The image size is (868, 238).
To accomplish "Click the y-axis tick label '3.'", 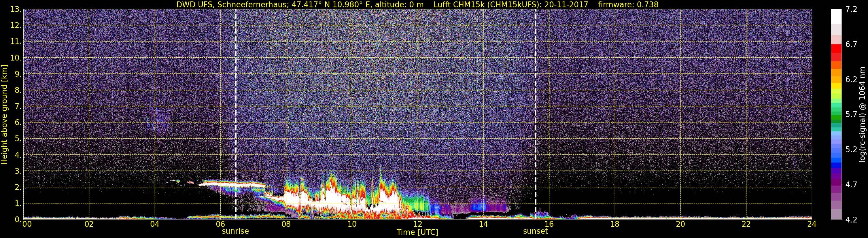I will click(18, 171).
